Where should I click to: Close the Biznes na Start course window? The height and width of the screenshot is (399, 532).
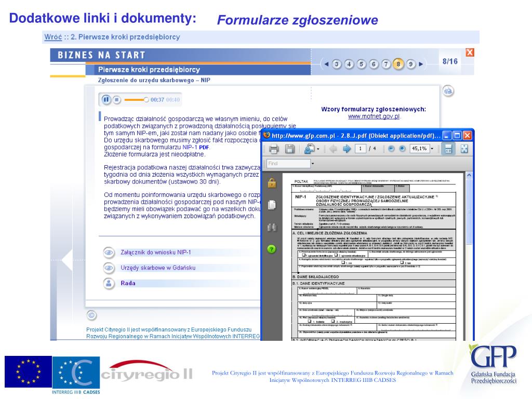tap(470, 52)
